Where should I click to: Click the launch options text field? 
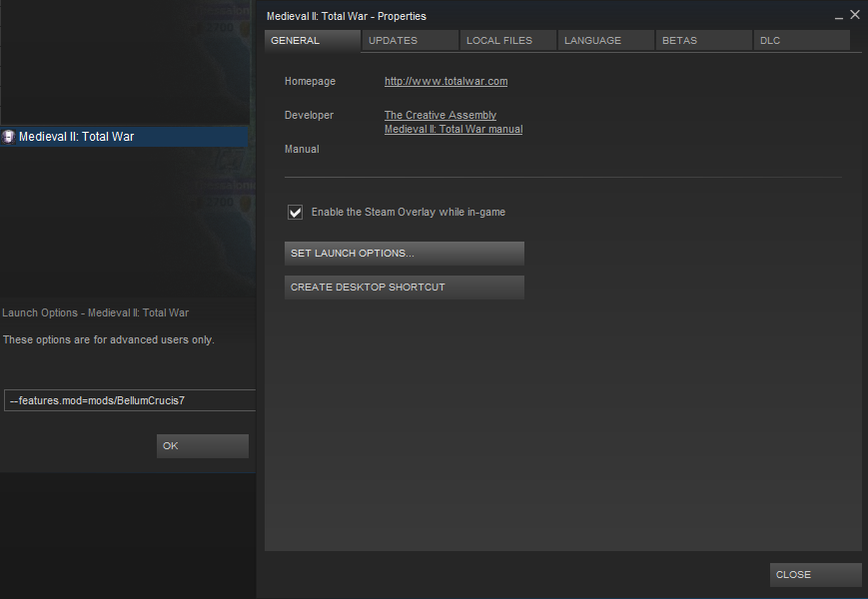130,400
